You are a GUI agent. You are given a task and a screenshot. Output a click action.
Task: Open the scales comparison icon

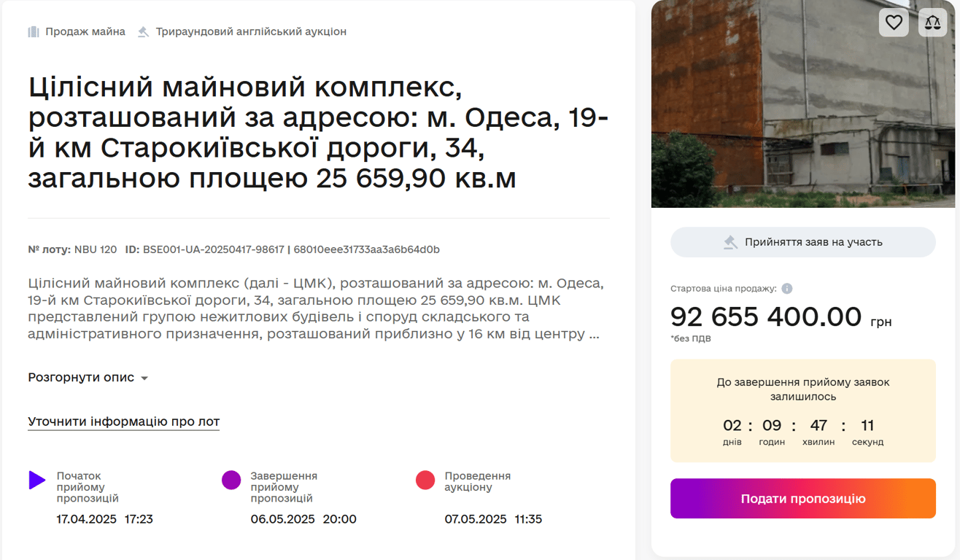tap(932, 23)
